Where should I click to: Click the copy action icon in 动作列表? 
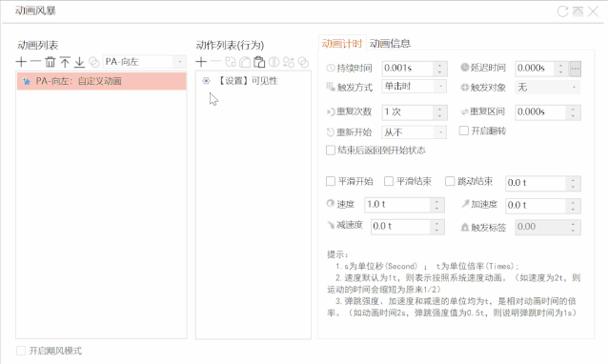[245, 62]
